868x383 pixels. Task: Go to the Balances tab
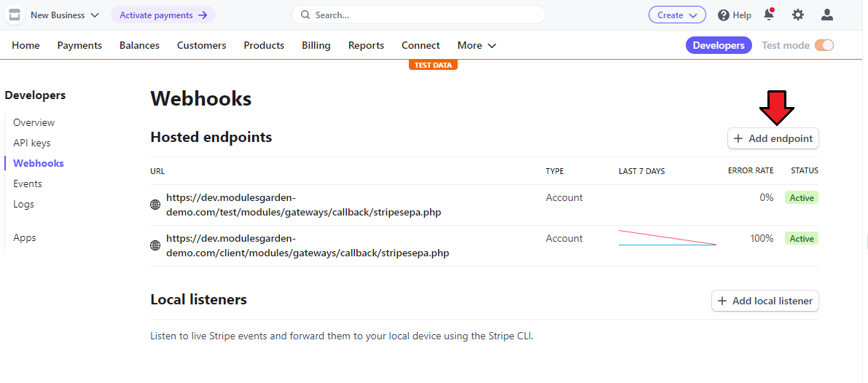tap(139, 45)
